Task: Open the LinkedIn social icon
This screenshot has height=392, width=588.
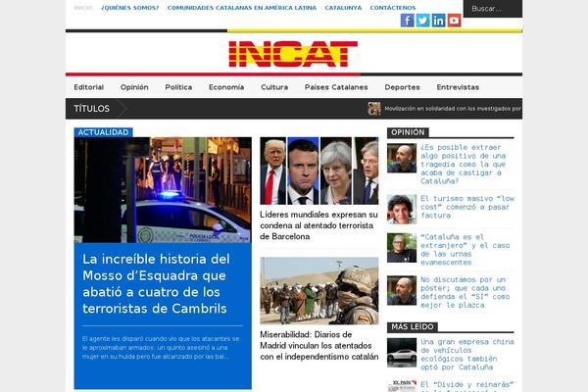Action: 438,21
